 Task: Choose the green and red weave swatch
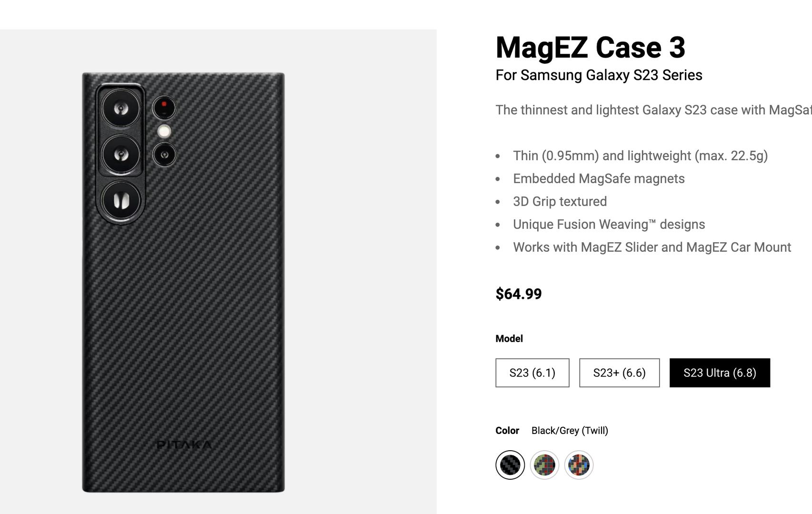544,465
